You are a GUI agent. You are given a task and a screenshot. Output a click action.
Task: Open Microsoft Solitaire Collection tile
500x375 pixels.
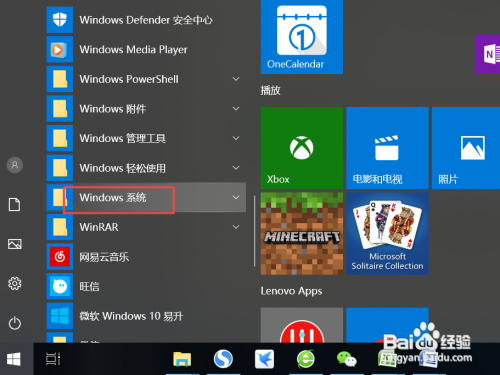pos(387,234)
